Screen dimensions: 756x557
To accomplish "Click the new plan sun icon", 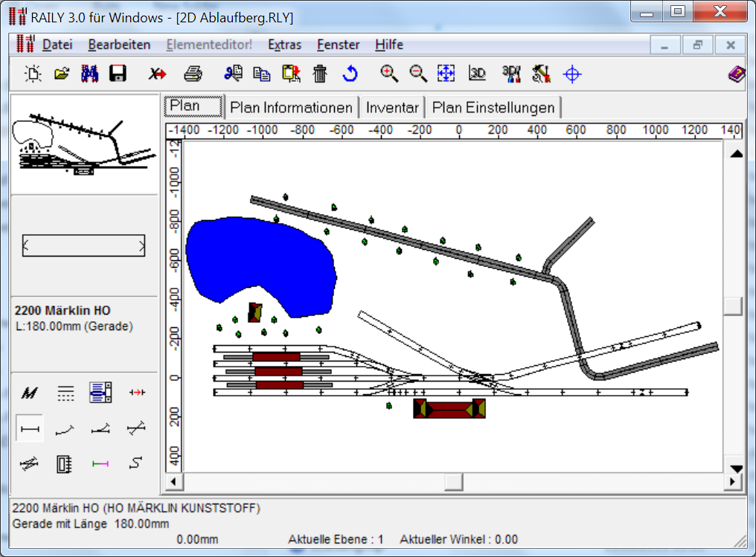I will [x=33, y=74].
